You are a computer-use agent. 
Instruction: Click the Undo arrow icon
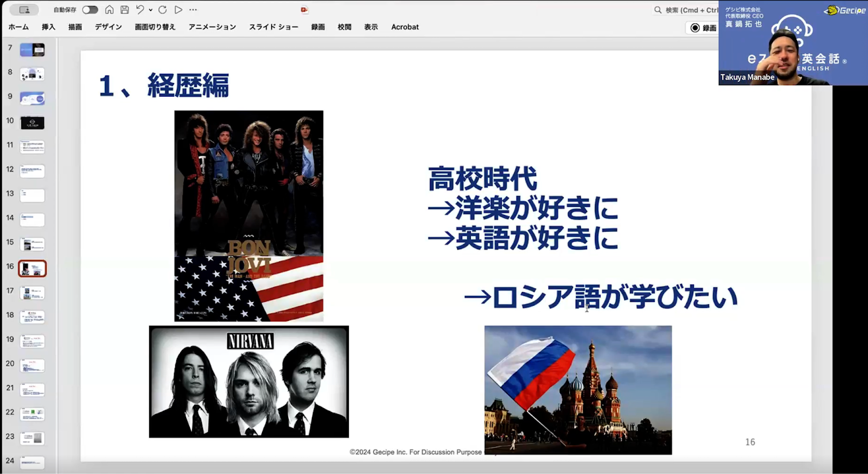click(x=140, y=10)
